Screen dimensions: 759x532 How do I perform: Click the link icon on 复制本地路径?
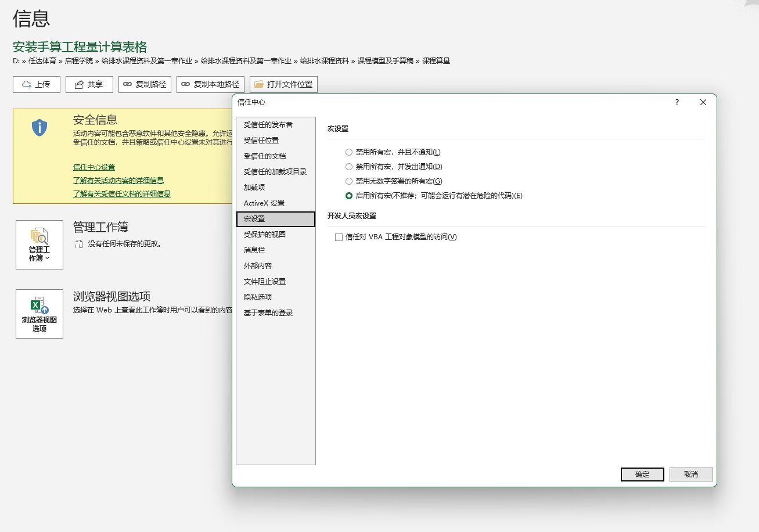click(186, 85)
